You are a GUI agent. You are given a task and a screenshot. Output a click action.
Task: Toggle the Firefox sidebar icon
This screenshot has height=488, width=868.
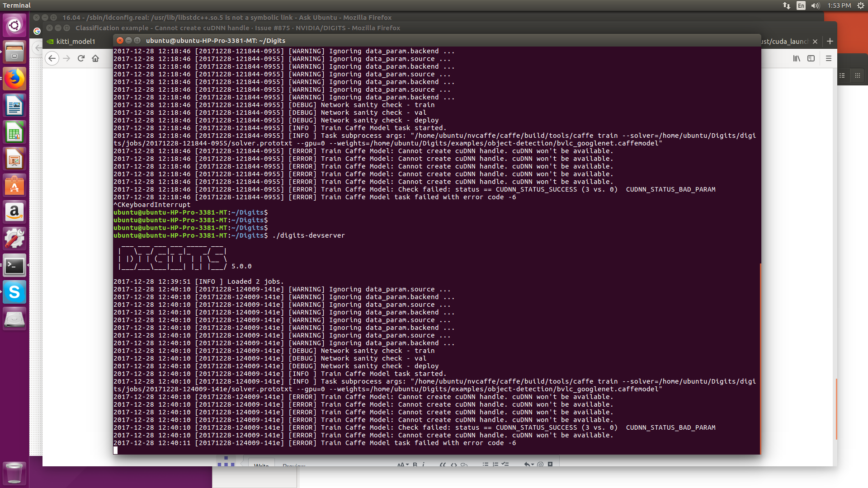coord(811,58)
